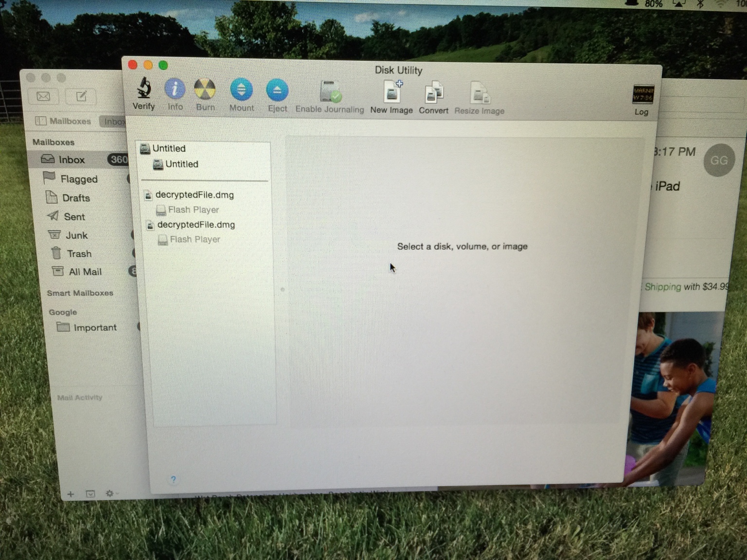
Task: Click the Enable Journaling icon
Action: click(x=330, y=91)
